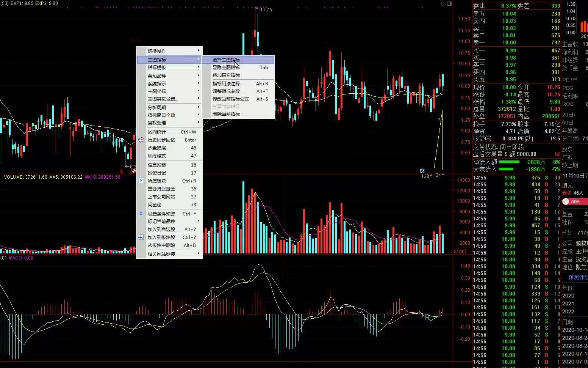Click the arrow icon beside 加入到板块股
The height and width of the screenshot is (368, 588).
[x=141, y=237]
